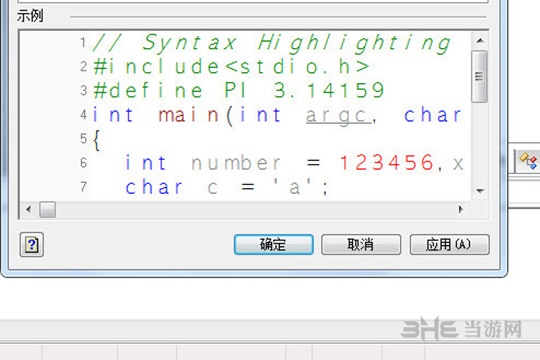Click the "main" function name in line 4

click(x=189, y=115)
